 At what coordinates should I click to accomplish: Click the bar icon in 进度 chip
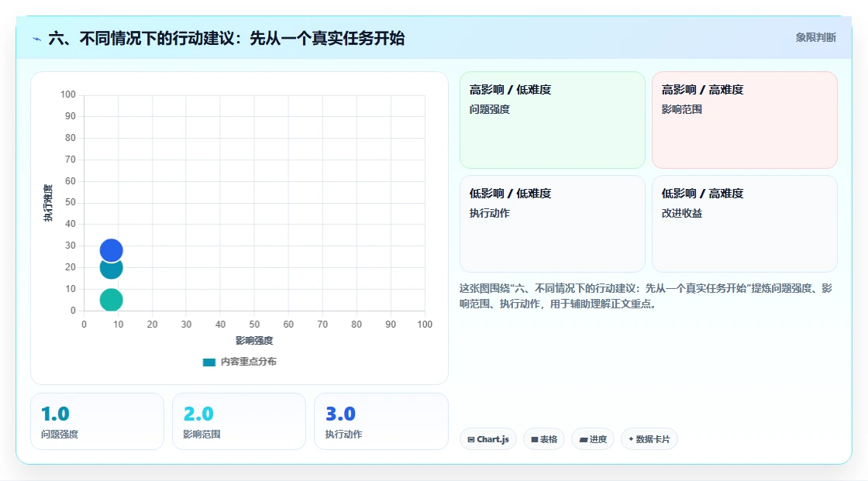coord(584,440)
